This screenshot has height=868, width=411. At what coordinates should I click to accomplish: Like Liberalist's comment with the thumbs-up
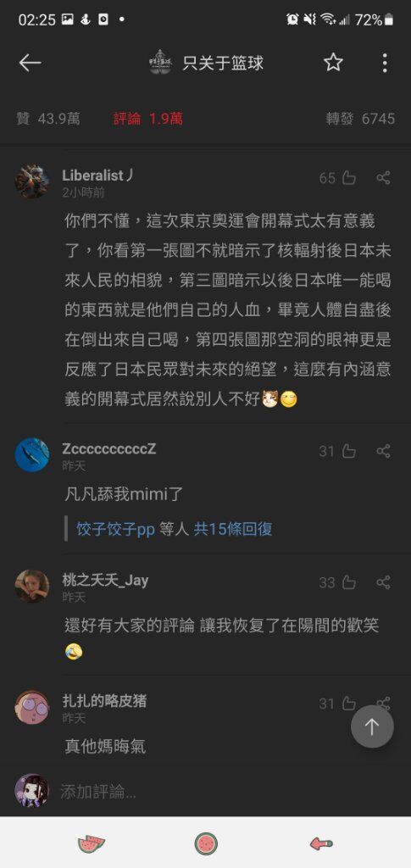tap(348, 178)
